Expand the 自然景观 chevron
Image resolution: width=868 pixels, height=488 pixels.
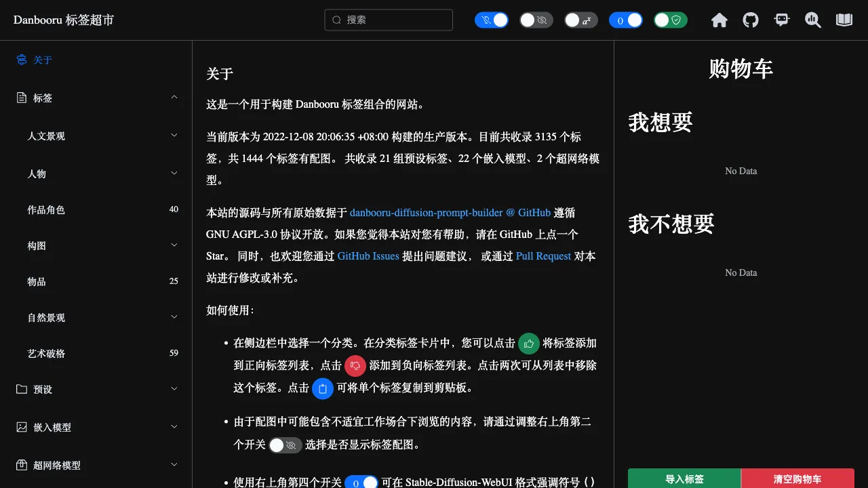pyautogui.click(x=174, y=317)
